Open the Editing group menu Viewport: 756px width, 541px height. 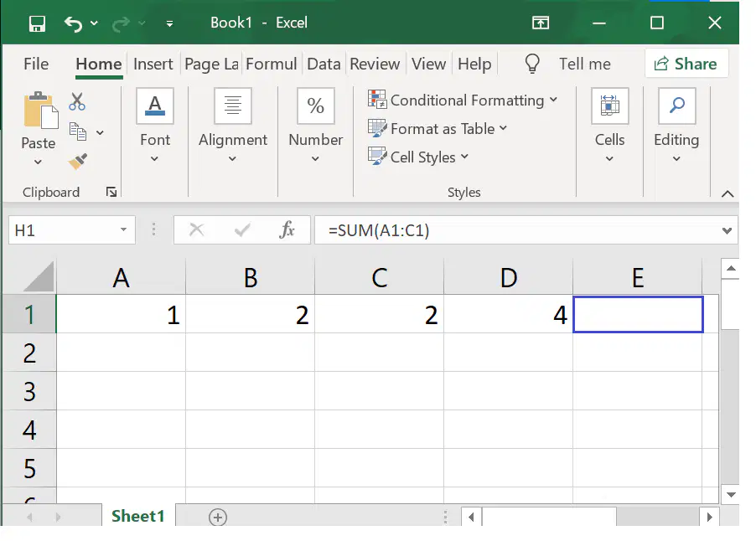[676, 126]
